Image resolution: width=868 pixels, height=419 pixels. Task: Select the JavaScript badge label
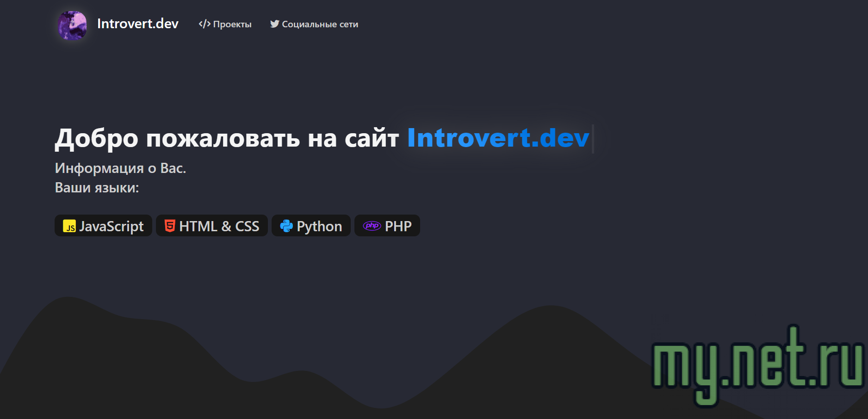112,226
